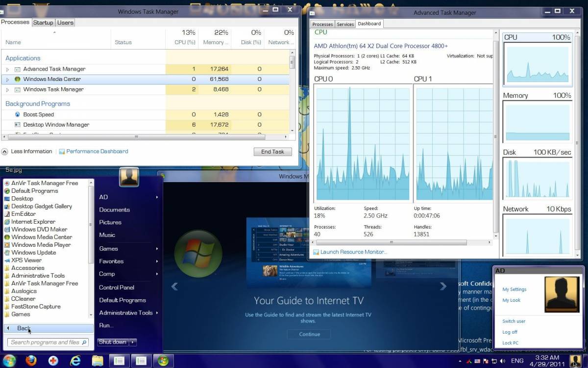Click the Default Programs icon in the Start menu programs list
Viewport: 588px width, 368px height.
pyautogui.click(x=7, y=191)
